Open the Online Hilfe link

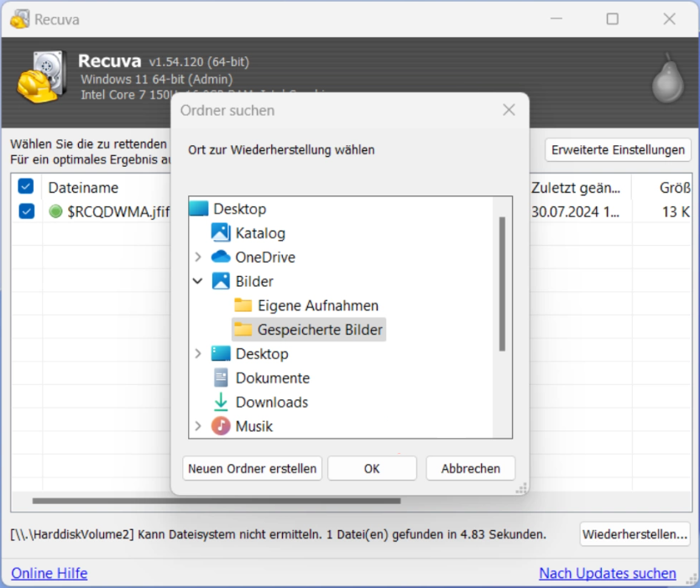coord(50,573)
